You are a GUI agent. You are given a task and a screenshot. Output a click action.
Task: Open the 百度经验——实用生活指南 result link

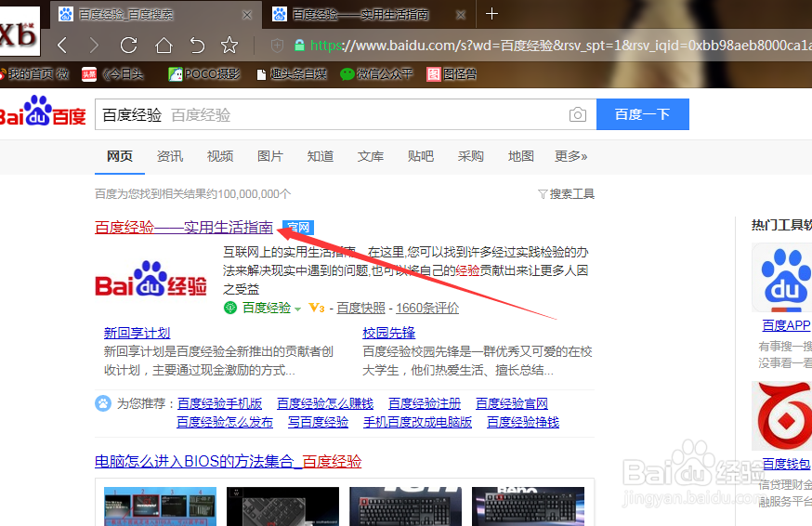click(x=184, y=228)
